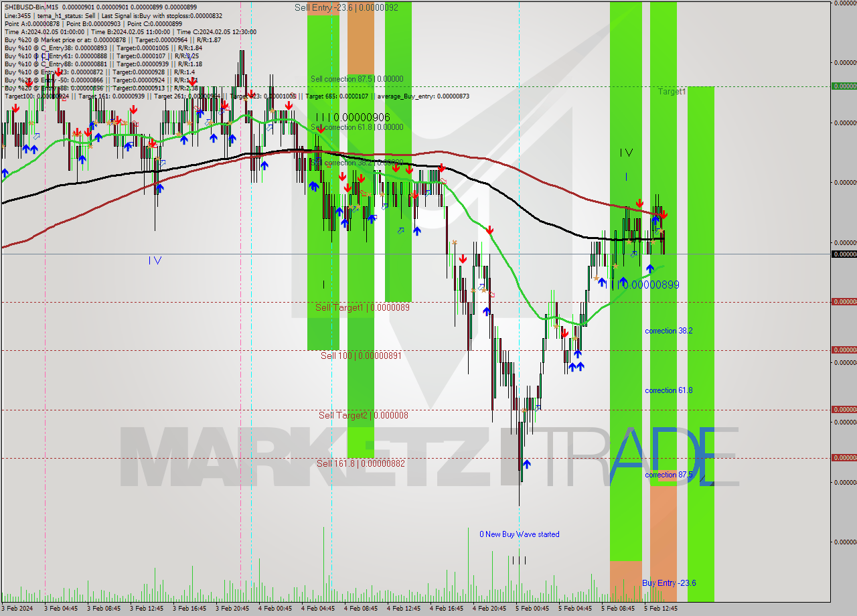Select the '3 Feb 20:45' time axis label

(x=232, y=609)
